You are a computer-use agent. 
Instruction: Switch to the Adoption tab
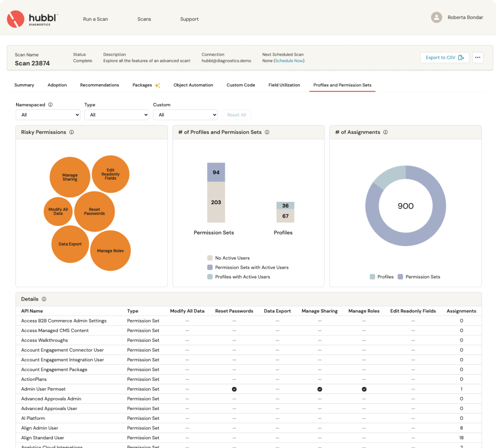[57, 85]
